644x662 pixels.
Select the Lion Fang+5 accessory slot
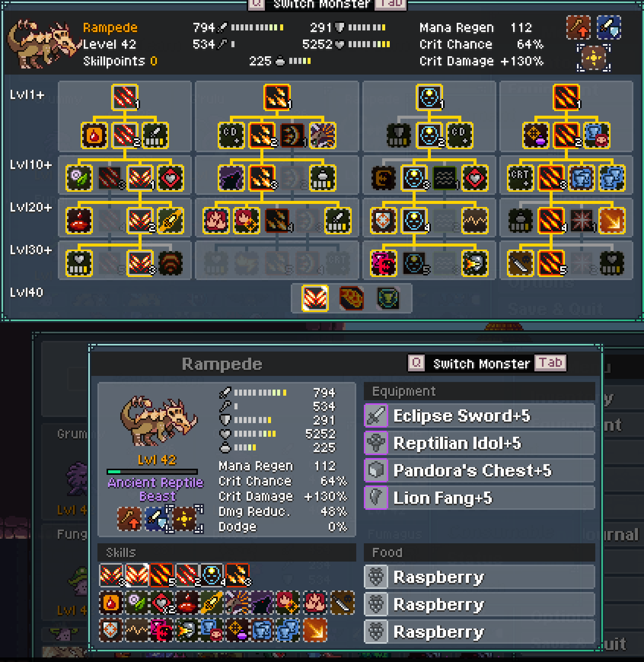[480, 498]
